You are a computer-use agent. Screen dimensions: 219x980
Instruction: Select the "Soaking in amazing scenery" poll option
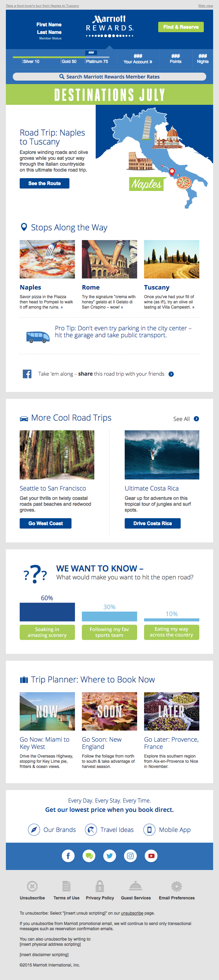pos(47,632)
